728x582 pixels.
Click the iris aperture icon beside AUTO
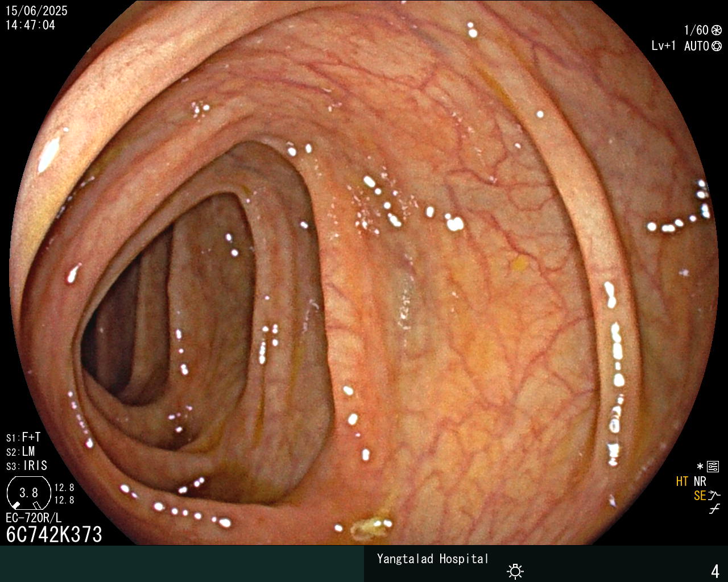click(x=716, y=46)
